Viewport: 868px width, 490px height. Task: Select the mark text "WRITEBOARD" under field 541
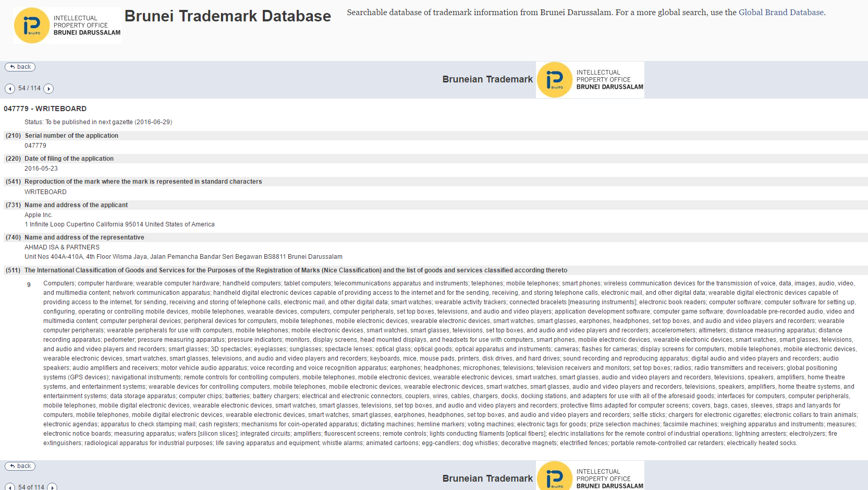pos(45,192)
